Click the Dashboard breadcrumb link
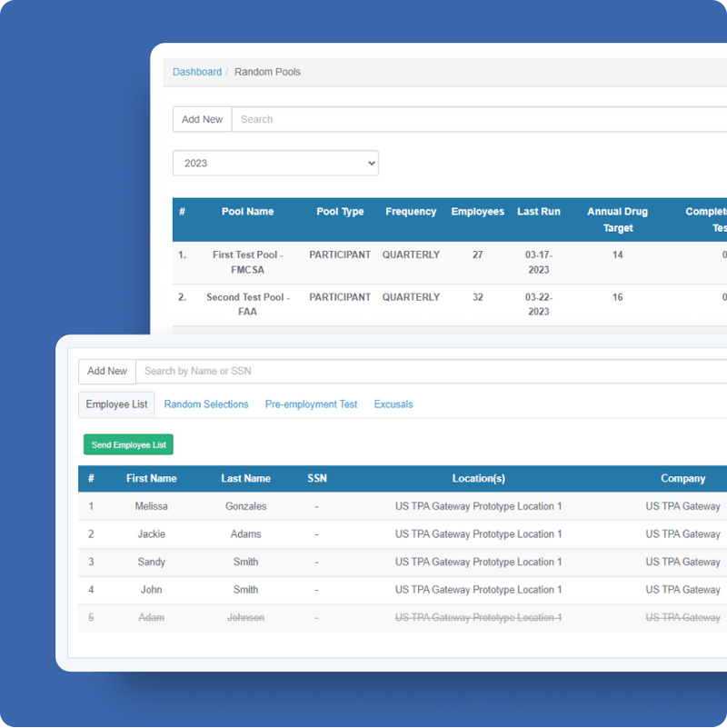 click(197, 72)
